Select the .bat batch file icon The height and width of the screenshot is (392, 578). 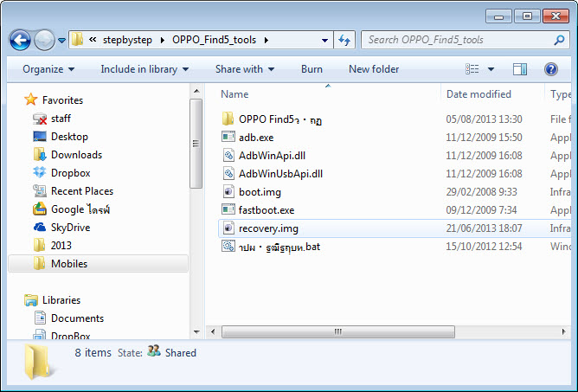tap(228, 246)
